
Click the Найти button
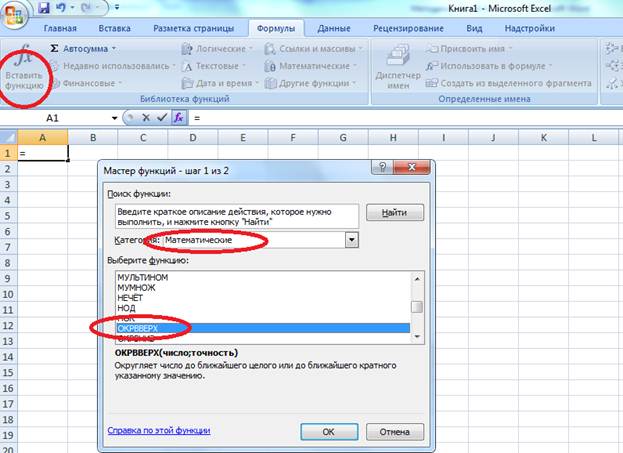coord(395,213)
